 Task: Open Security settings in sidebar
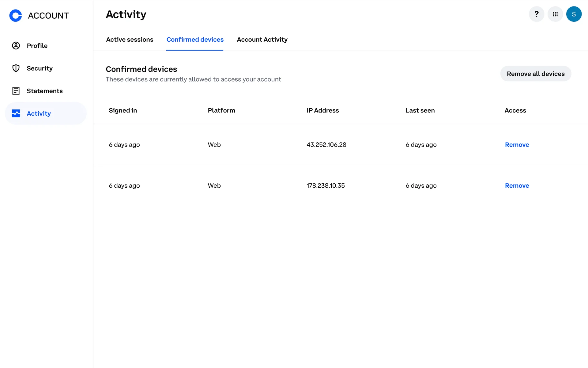point(40,68)
